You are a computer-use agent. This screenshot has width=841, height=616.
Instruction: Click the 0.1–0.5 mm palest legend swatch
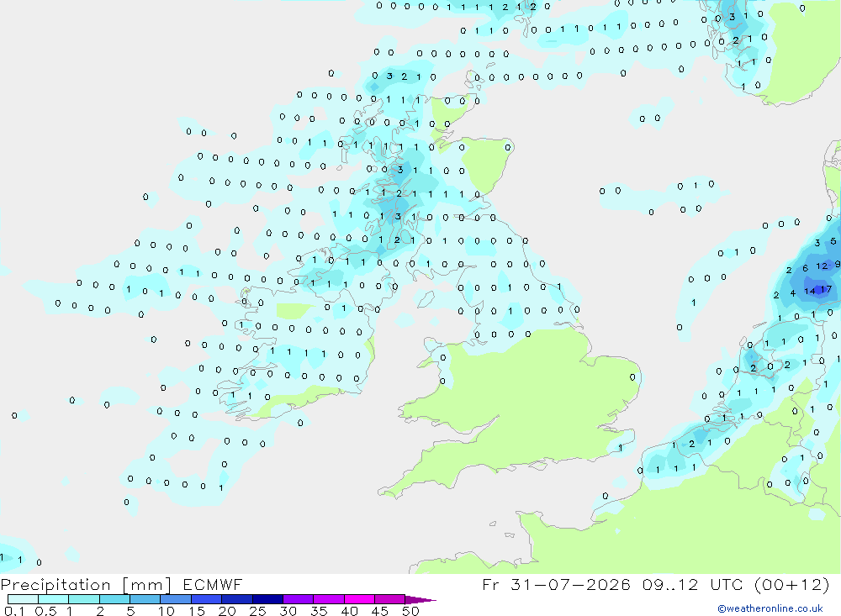(x=23, y=599)
